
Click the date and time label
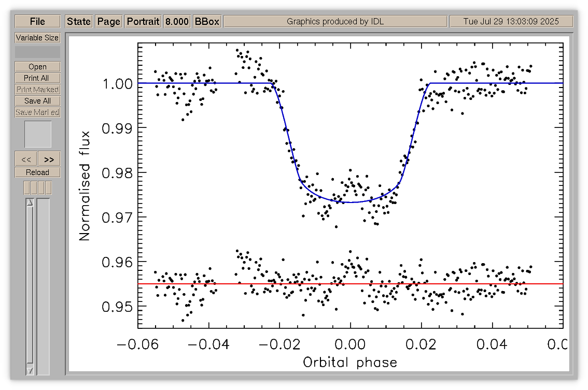coord(511,21)
